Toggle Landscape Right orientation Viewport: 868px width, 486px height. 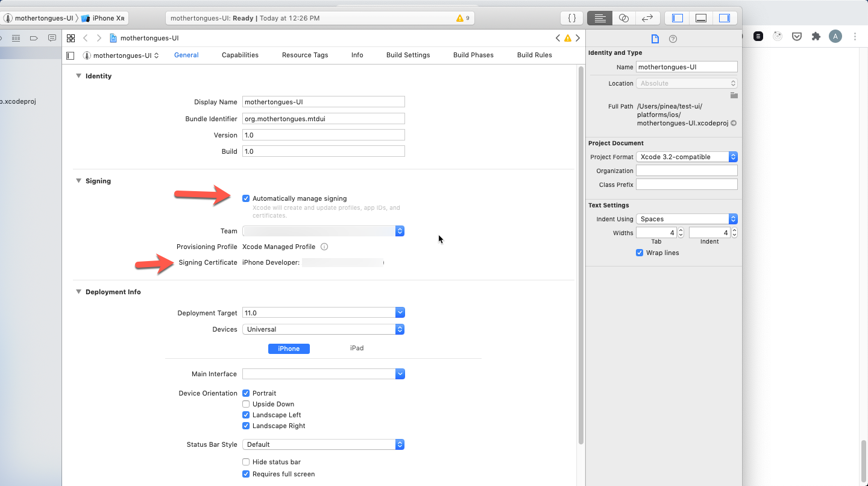pyautogui.click(x=246, y=426)
